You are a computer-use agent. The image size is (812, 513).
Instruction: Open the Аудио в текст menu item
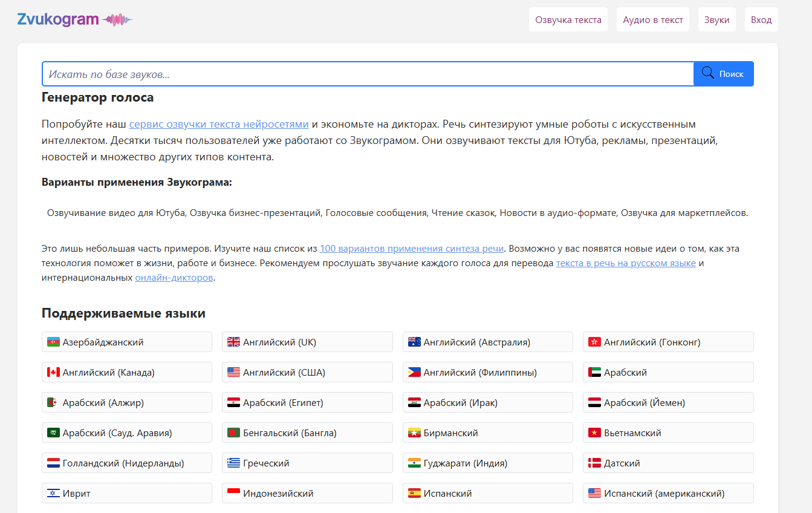point(652,19)
